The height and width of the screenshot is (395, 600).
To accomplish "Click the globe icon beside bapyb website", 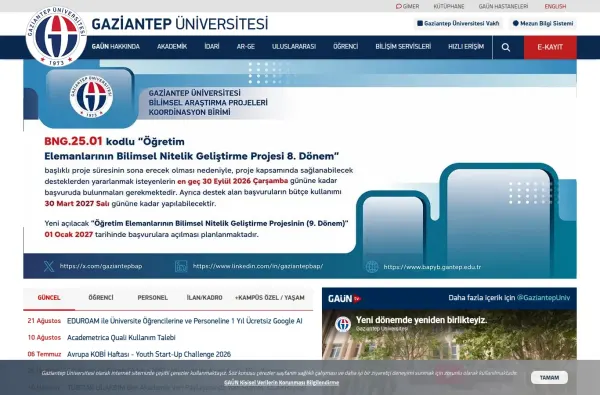I will 372,267.
